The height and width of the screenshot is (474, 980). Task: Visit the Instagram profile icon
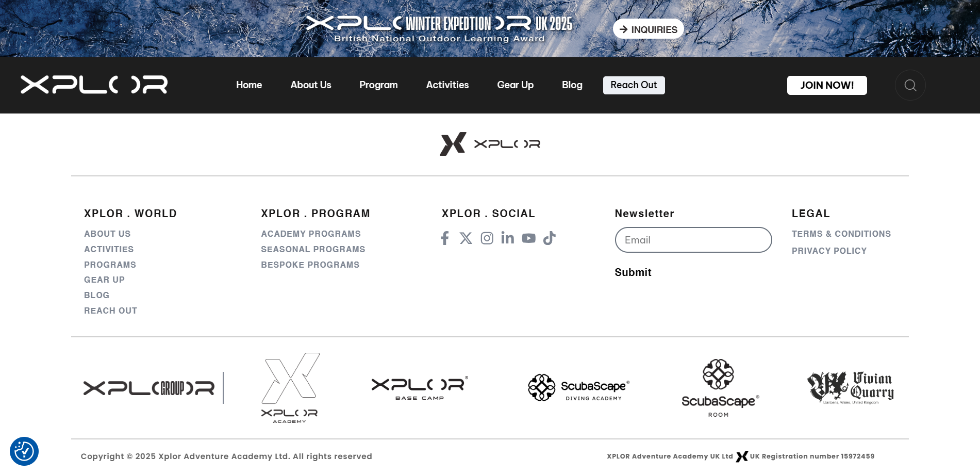487,238
